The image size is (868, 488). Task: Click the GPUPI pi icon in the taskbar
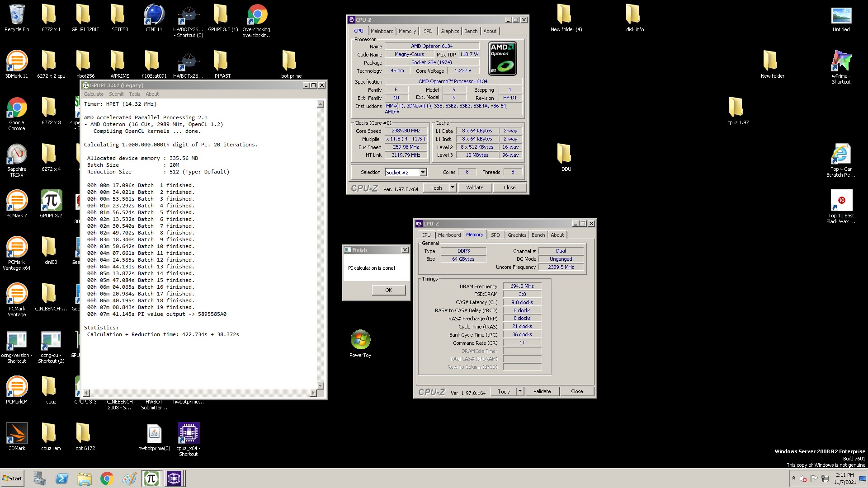[x=151, y=478]
